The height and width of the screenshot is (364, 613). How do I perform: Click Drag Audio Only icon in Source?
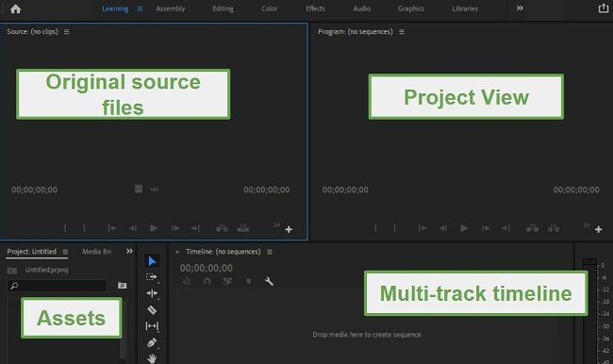pyautogui.click(x=155, y=190)
